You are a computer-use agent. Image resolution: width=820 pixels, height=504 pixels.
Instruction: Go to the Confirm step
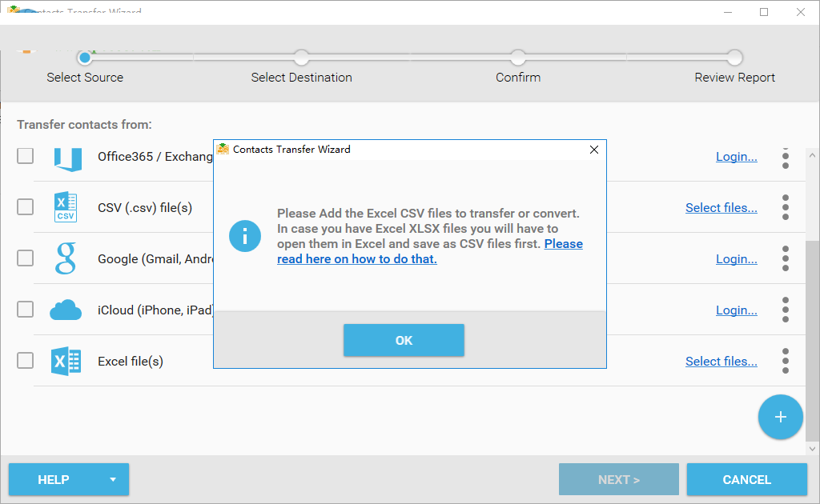518,78
